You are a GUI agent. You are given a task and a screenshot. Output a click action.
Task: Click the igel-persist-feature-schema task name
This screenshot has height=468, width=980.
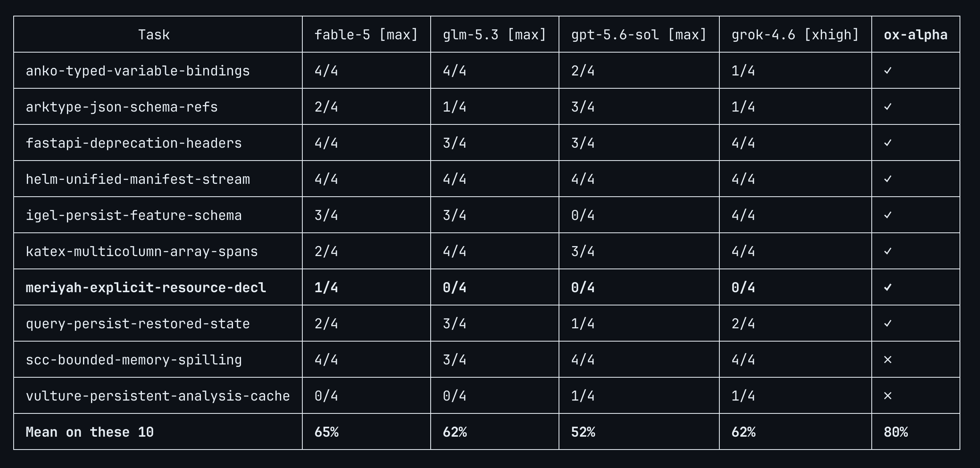tap(134, 216)
